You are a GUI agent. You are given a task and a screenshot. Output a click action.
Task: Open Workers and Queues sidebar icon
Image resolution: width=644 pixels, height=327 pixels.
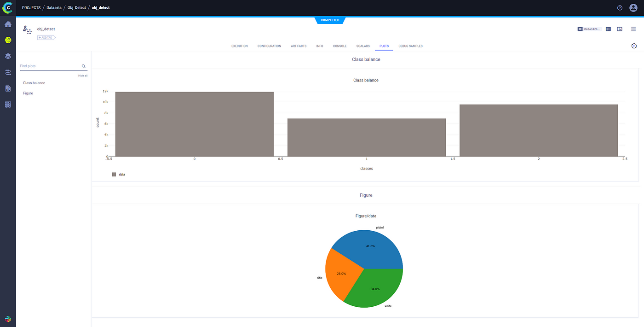tap(8, 105)
